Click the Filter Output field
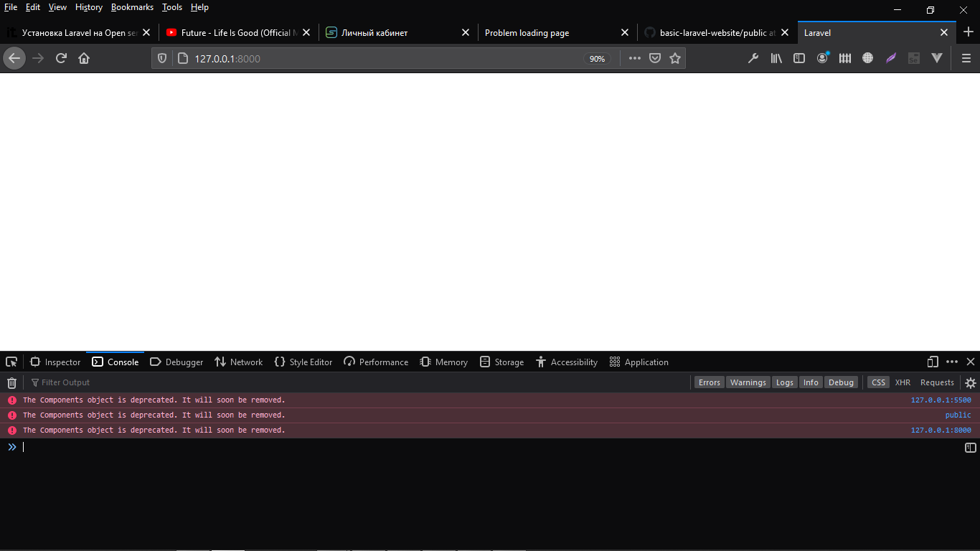The image size is (980, 551). tap(359, 382)
